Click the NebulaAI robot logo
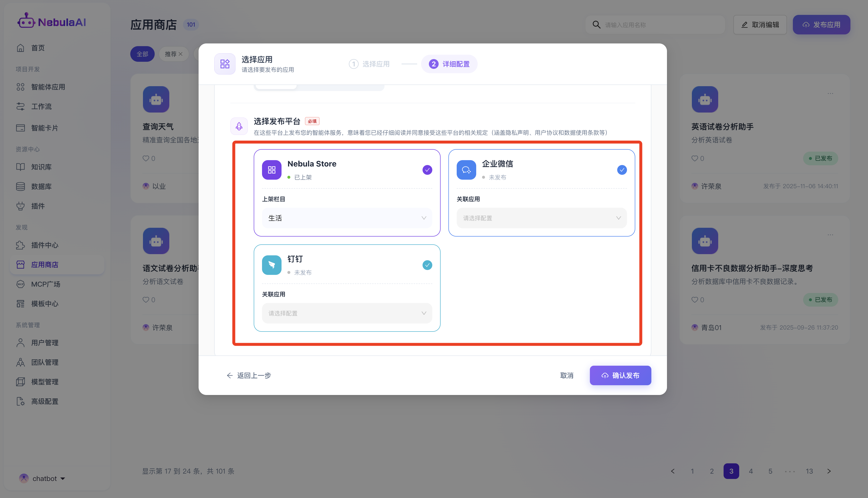Screen dimensions: 868x498 click(x=26, y=21)
